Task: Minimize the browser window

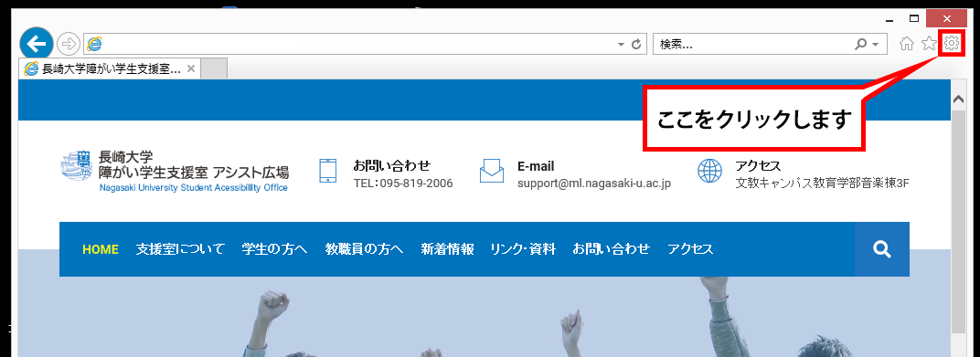Action: pyautogui.click(x=889, y=20)
